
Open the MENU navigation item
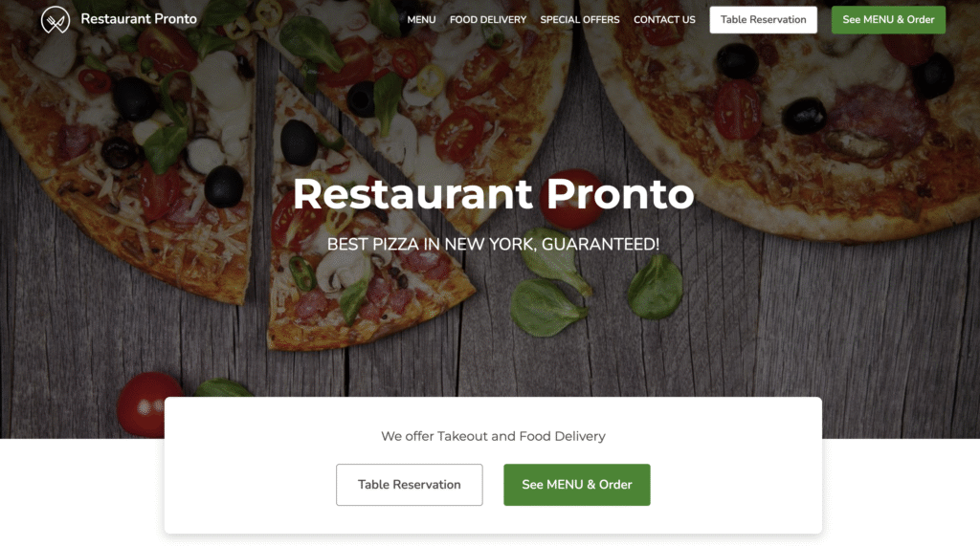click(x=421, y=20)
